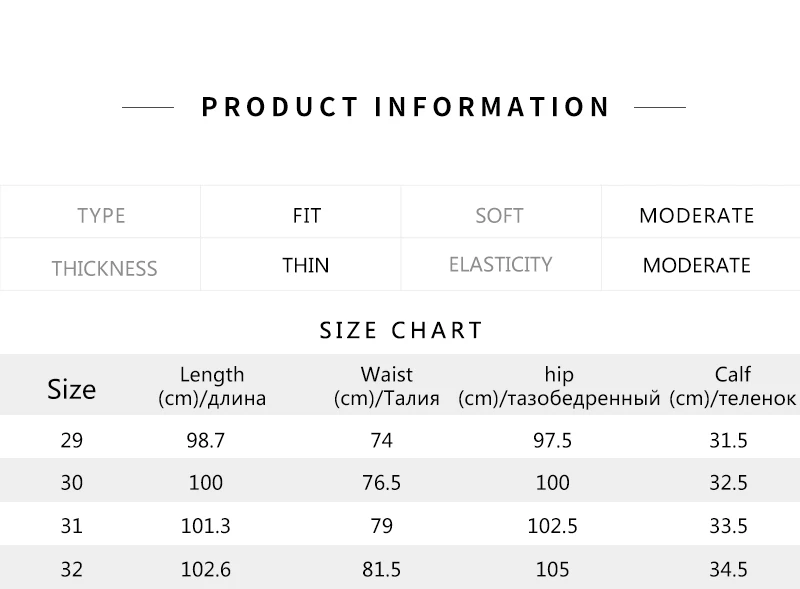Viewport: 800px width, 589px height.
Task: Select the 76.5 waist value
Action: (381, 483)
